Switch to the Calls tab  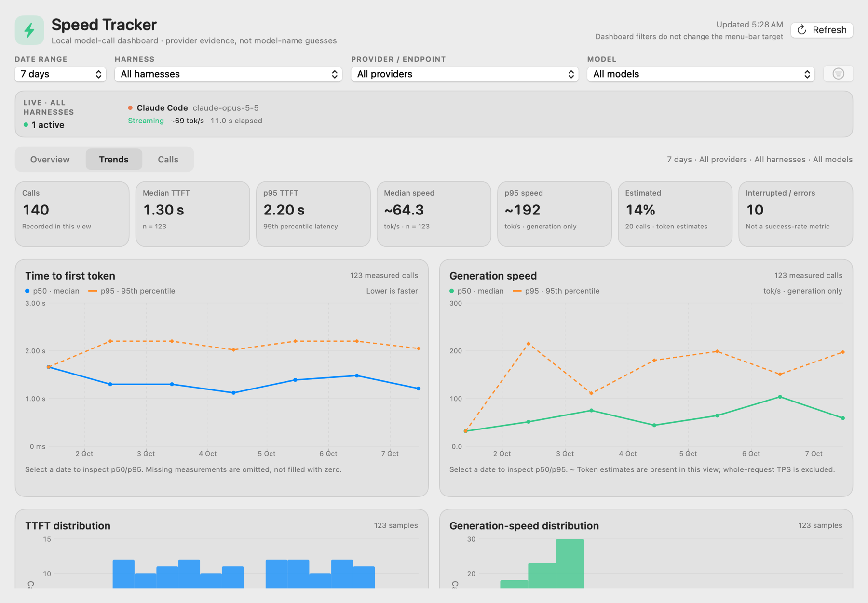[x=168, y=160]
